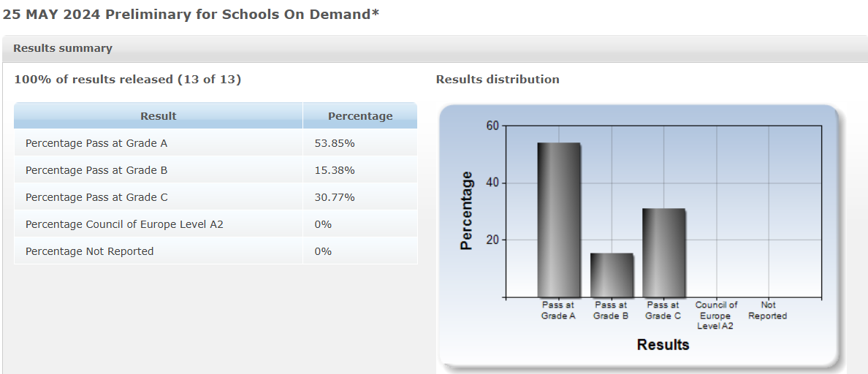Select the Percentage column header

[360, 115]
